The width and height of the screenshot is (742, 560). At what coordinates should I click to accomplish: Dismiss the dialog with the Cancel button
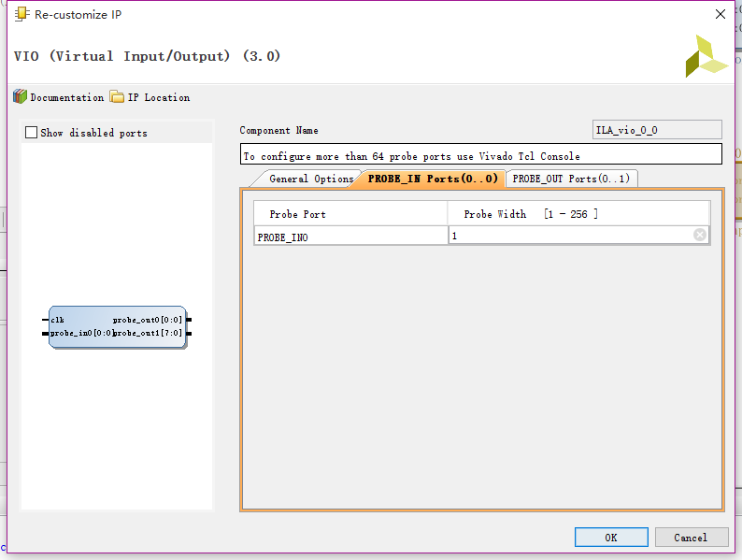coord(692,538)
